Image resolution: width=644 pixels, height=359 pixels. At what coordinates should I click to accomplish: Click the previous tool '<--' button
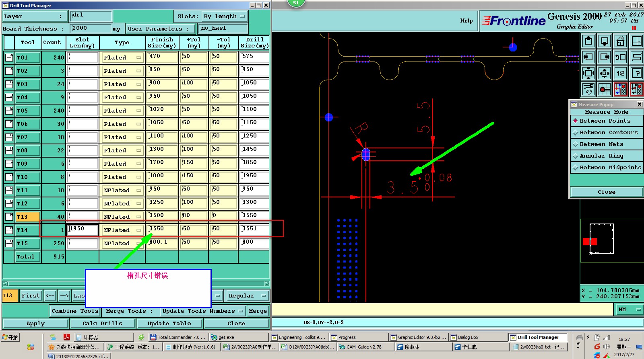50,296
